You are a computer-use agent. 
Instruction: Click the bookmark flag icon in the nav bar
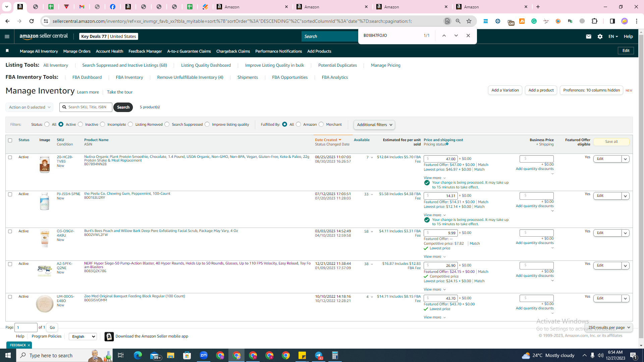click(7, 51)
